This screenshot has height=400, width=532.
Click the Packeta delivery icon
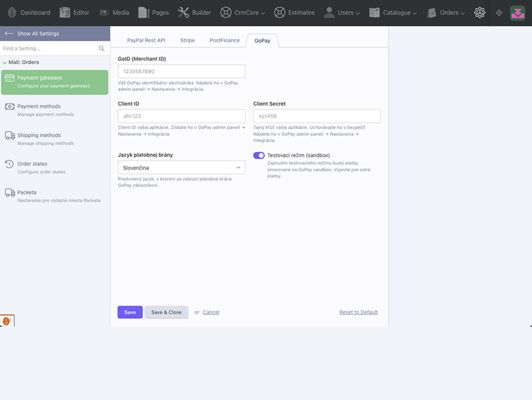(10, 192)
